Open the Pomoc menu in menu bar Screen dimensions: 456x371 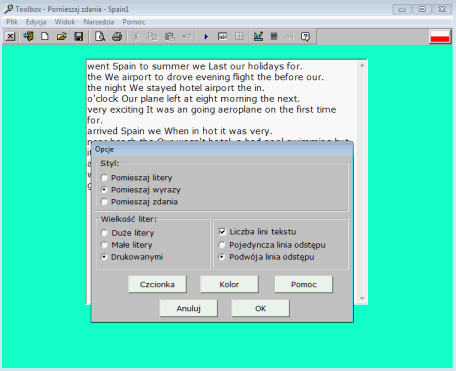tap(133, 22)
